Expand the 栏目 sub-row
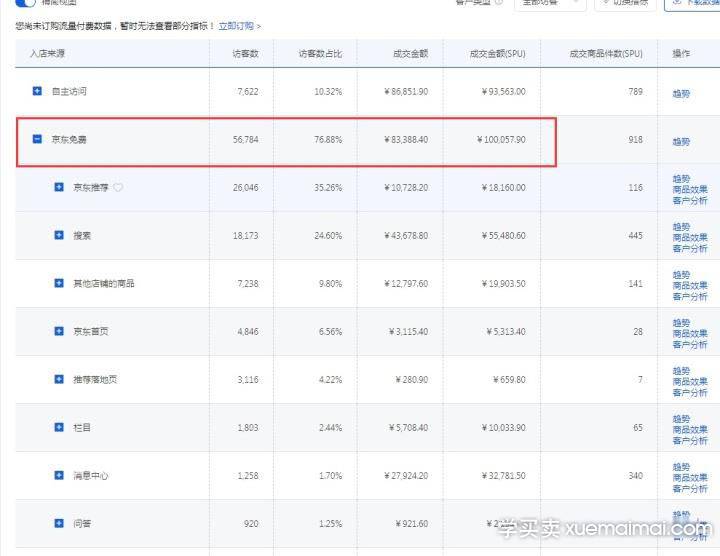 point(59,427)
